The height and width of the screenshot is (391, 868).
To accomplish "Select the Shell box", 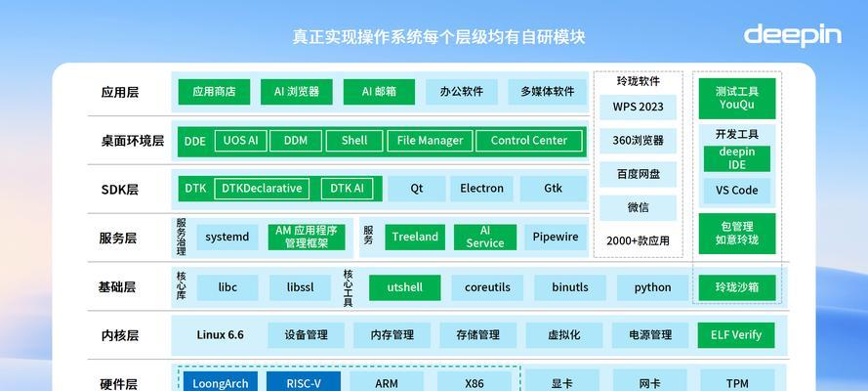I will pyautogui.click(x=354, y=141).
